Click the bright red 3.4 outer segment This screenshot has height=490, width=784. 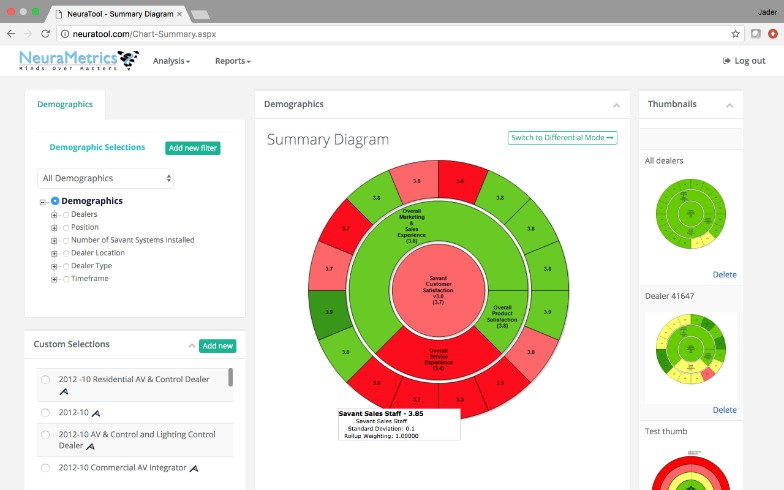460,180
